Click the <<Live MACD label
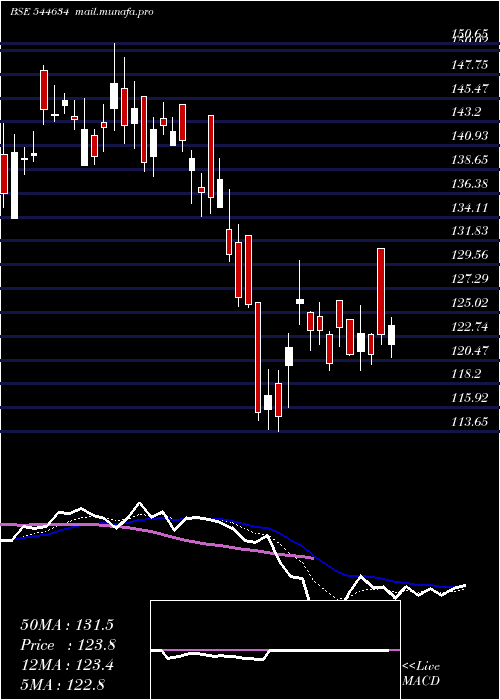The width and height of the screenshot is (500, 700). [x=421, y=674]
